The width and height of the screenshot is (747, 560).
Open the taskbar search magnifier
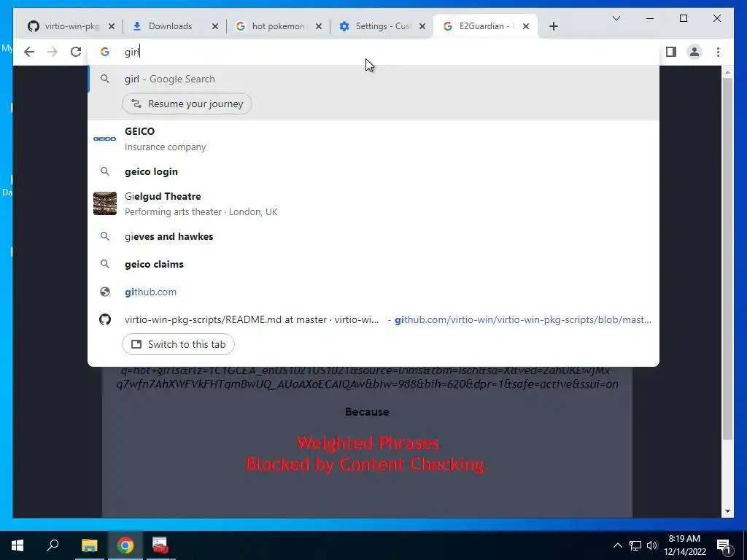coord(53,545)
